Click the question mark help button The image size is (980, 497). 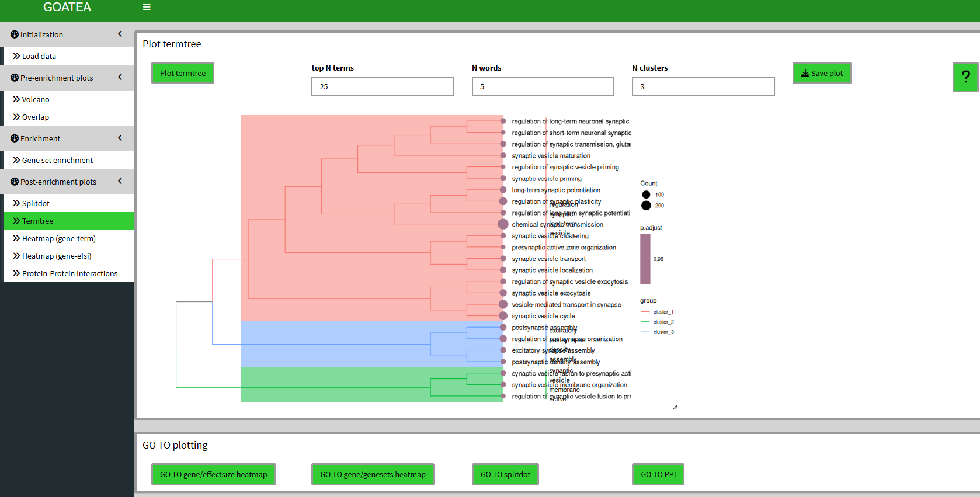(x=965, y=77)
